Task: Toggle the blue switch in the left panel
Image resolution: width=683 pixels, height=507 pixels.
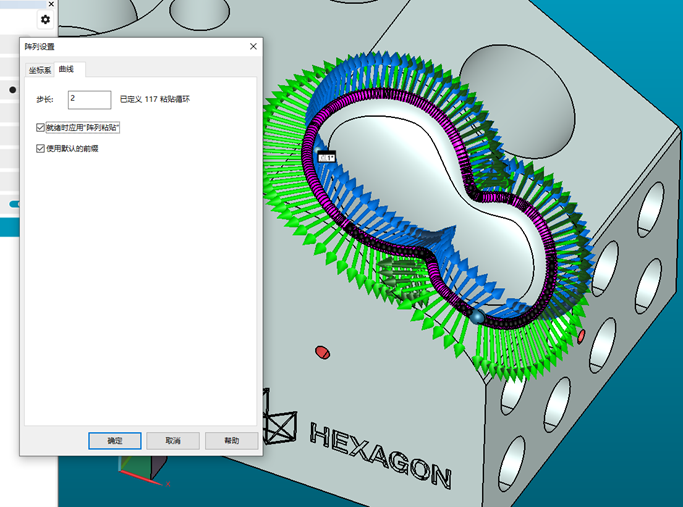Action: point(16,204)
